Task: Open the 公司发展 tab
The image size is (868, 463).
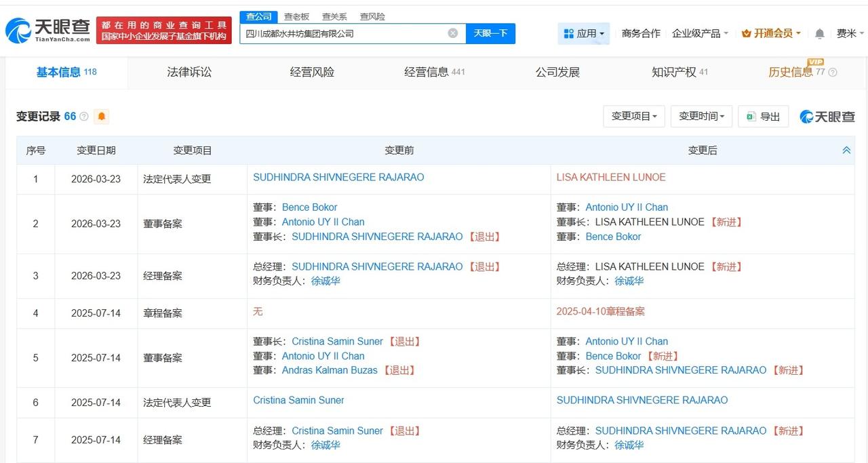Action: tap(557, 72)
